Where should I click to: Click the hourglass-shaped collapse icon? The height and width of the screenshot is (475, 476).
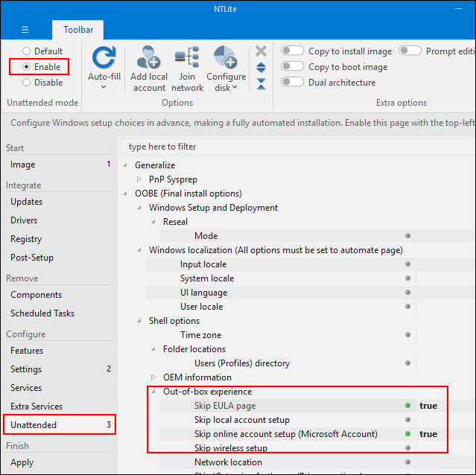coord(261,83)
